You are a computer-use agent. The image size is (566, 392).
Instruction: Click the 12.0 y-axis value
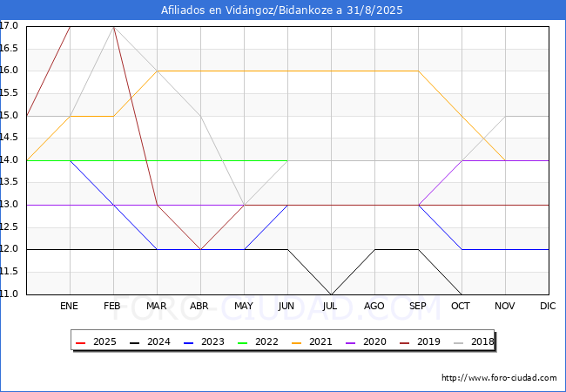coord(9,249)
